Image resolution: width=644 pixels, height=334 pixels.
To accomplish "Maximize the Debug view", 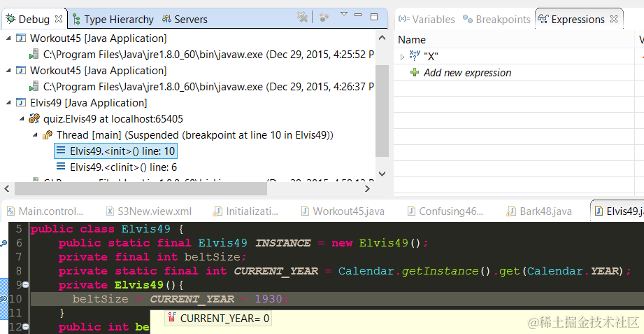I will coord(374,16).
